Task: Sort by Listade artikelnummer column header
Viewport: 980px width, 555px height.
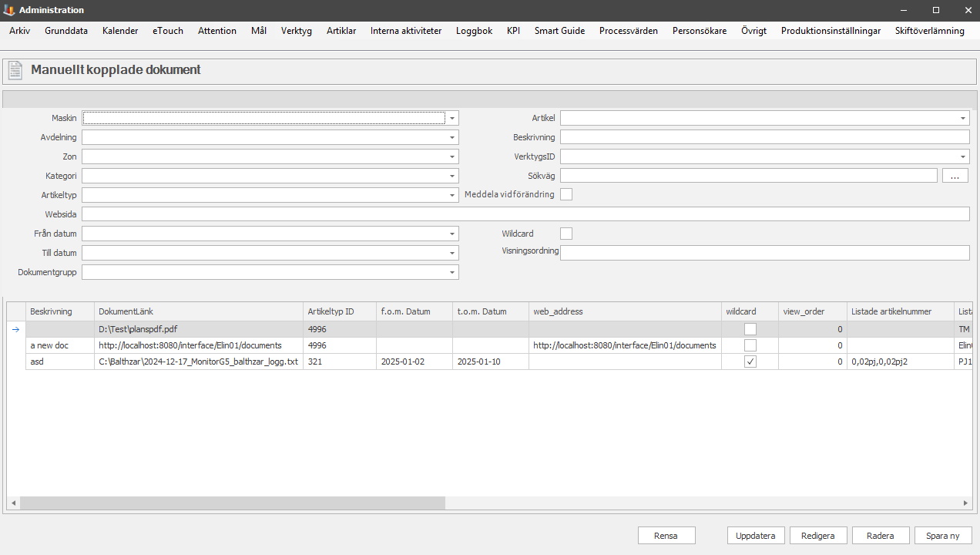Action: [900, 311]
